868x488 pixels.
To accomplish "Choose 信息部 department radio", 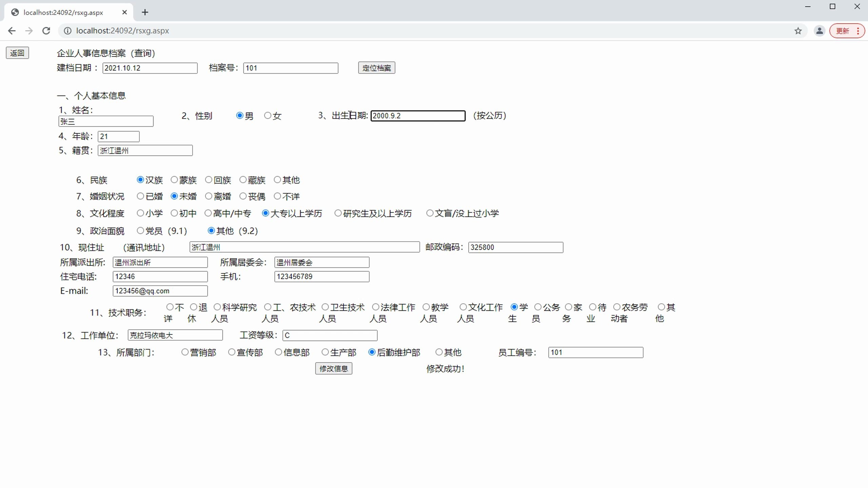I will coord(278,352).
